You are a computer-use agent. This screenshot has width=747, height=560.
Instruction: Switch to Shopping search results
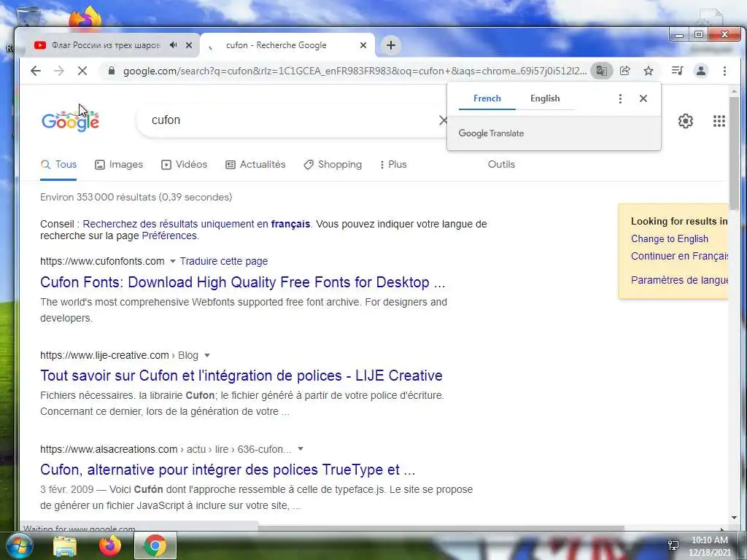pos(333,164)
